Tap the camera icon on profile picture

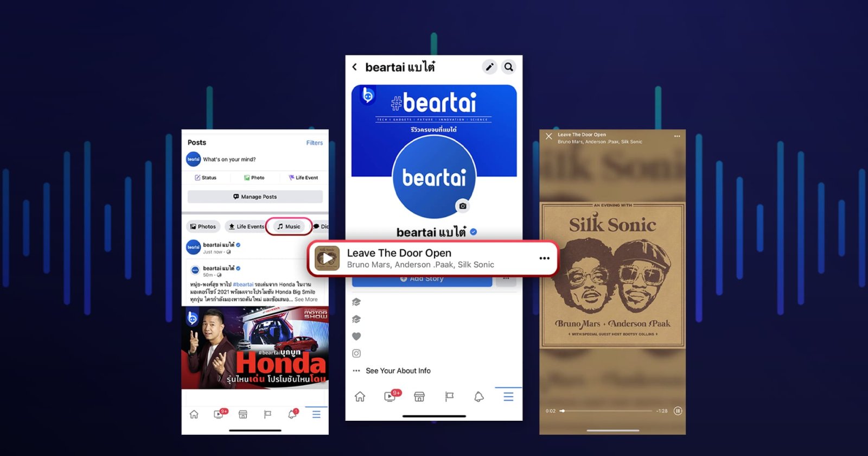coord(462,206)
